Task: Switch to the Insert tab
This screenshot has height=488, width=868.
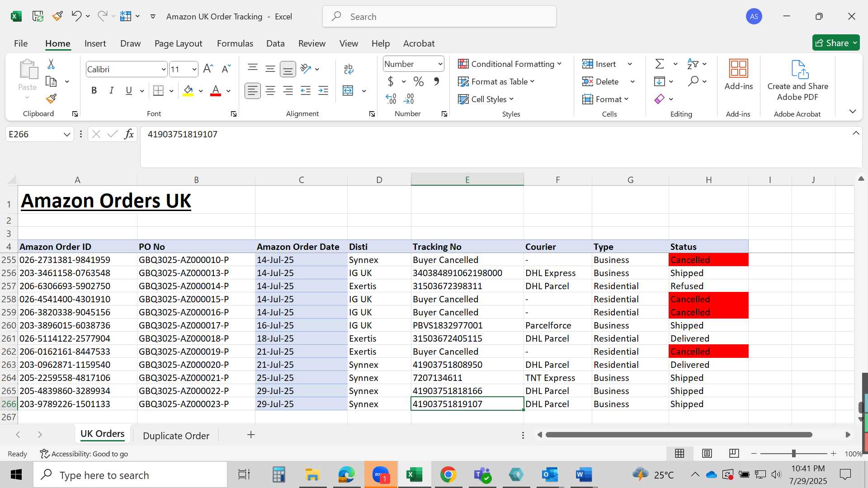Action: pyautogui.click(x=95, y=43)
